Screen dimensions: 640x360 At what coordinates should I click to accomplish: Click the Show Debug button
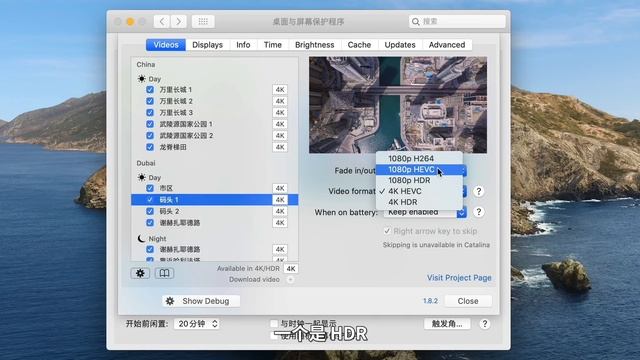pos(201,301)
